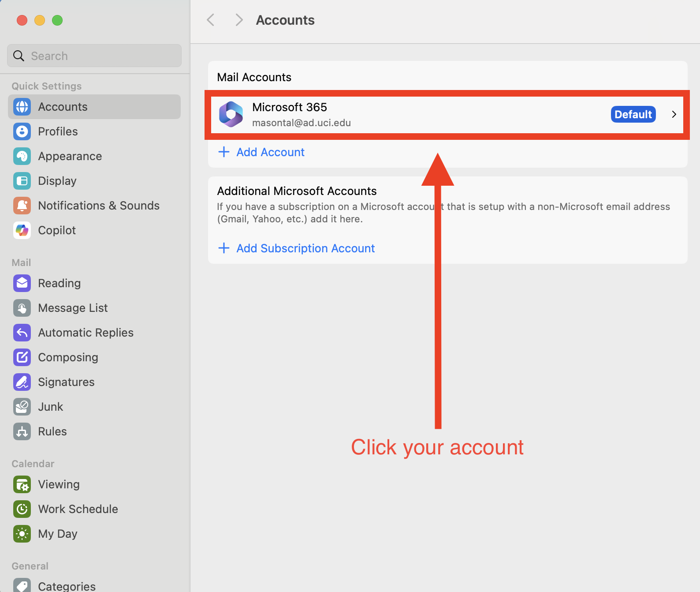Click the Accounts title in the header

pos(285,20)
